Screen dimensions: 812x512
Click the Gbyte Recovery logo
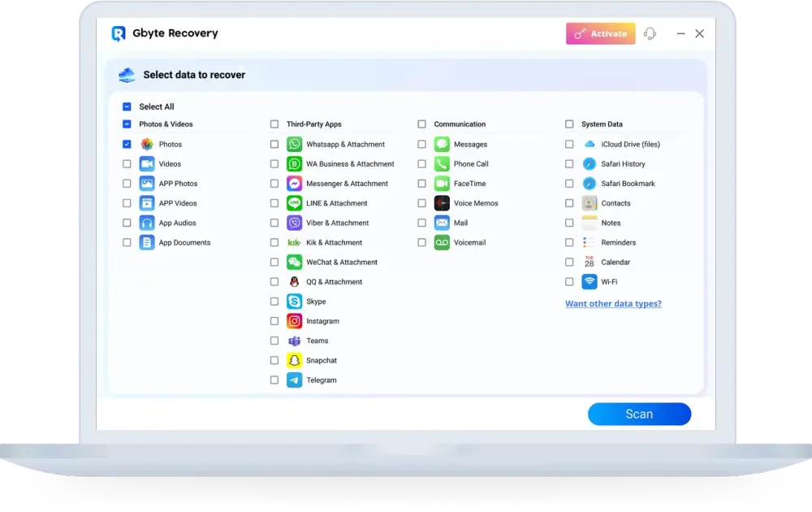[119, 33]
